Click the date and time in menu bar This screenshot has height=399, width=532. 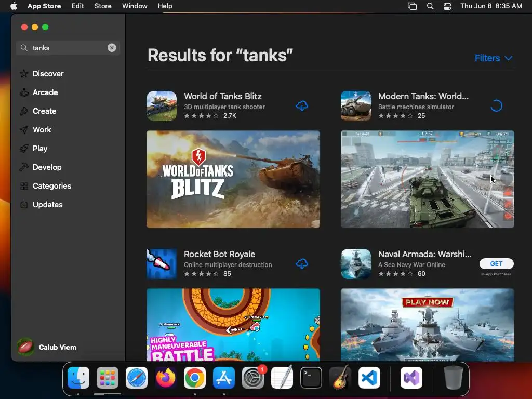[x=491, y=6]
